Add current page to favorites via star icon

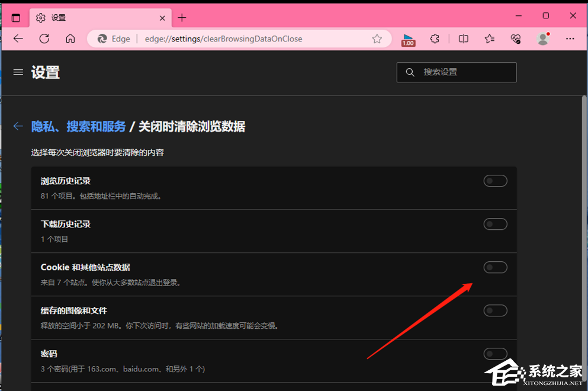(377, 39)
